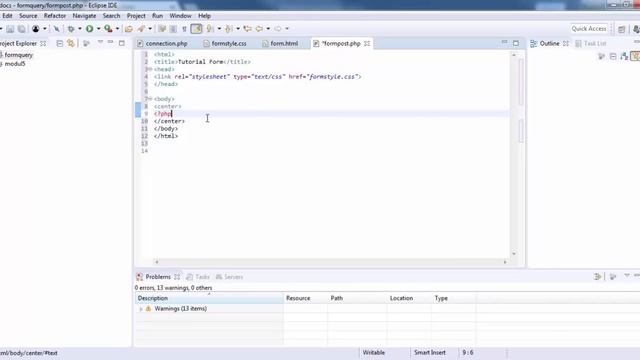Open the Debug dropdown arrow
The width and height of the screenshot is (640, 360).
click(x=80, y=29)
